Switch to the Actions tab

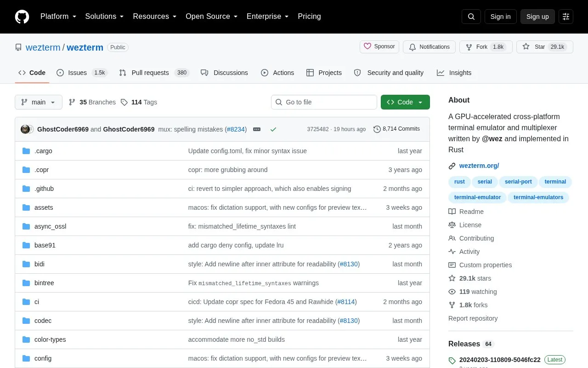click(277, 73)
